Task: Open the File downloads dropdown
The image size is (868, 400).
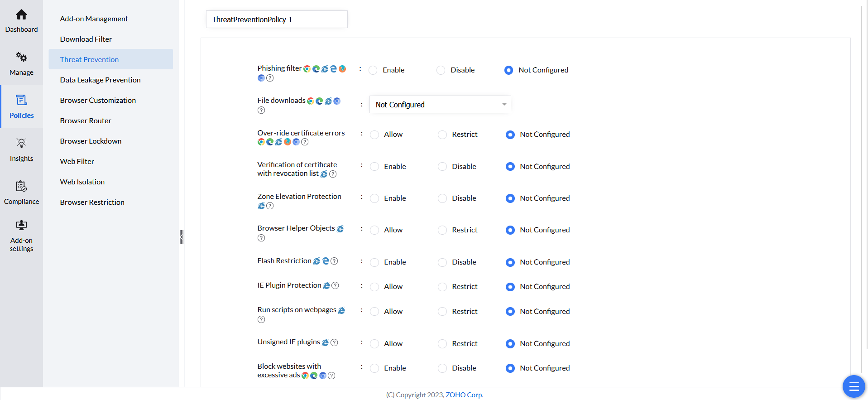Action: click(440, 105)
